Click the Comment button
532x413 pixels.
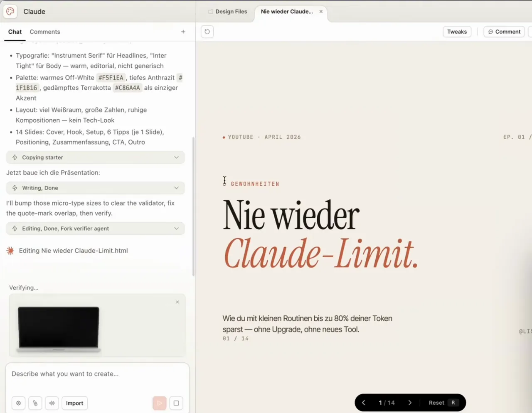point(504,32)
